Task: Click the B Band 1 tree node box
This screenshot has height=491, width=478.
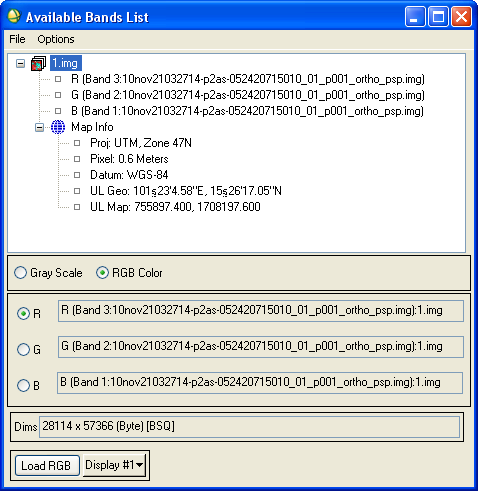Action: 58,111
